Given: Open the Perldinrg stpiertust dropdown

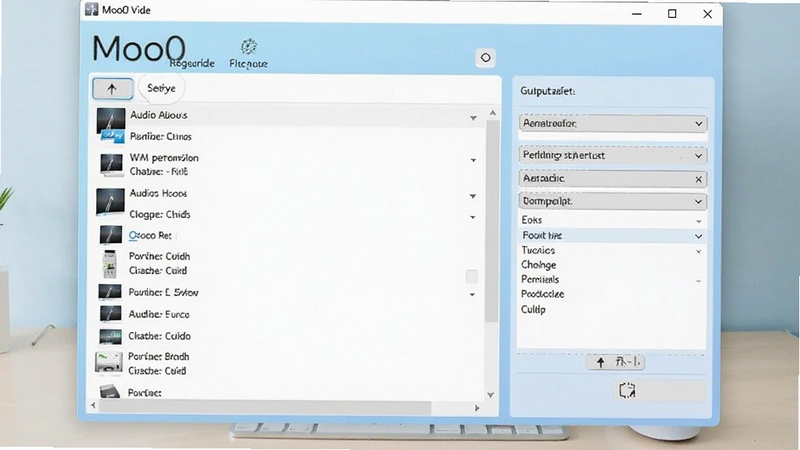Looking at the screenshot, I should pos(613,156).
